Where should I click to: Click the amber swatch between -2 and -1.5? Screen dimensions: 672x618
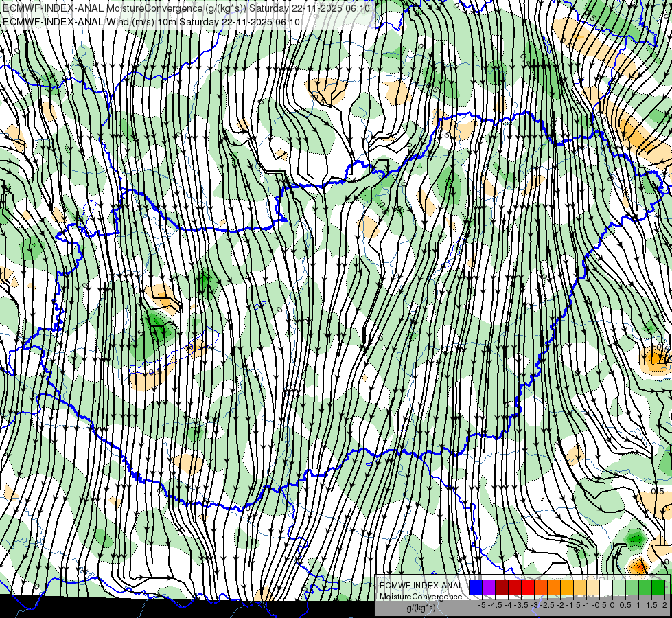coord(567,588)
